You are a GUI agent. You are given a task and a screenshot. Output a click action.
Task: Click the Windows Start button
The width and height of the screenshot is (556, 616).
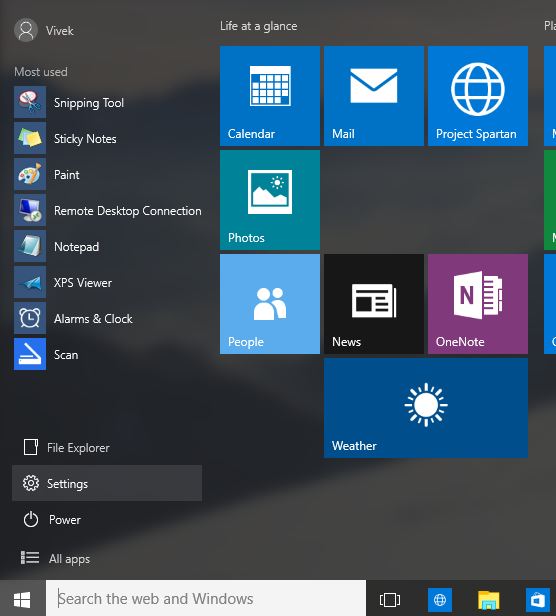pyautogui.click(x=22, y=600)
